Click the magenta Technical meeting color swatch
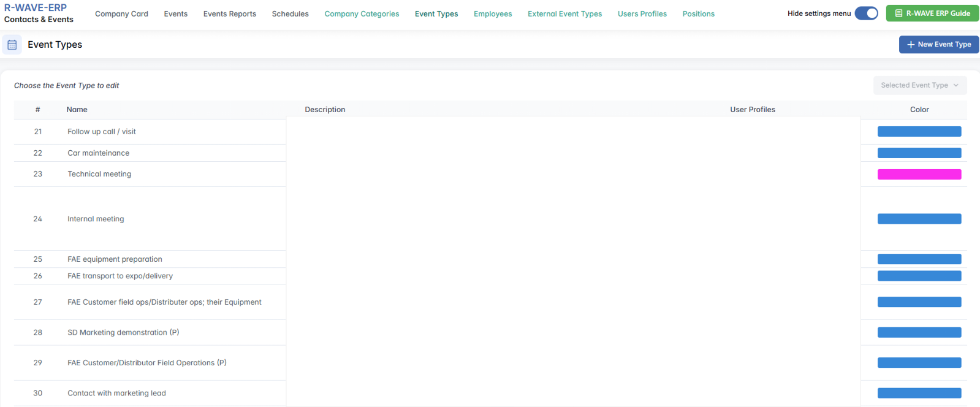This screenshot has width=980, height=407. point(919,174)
